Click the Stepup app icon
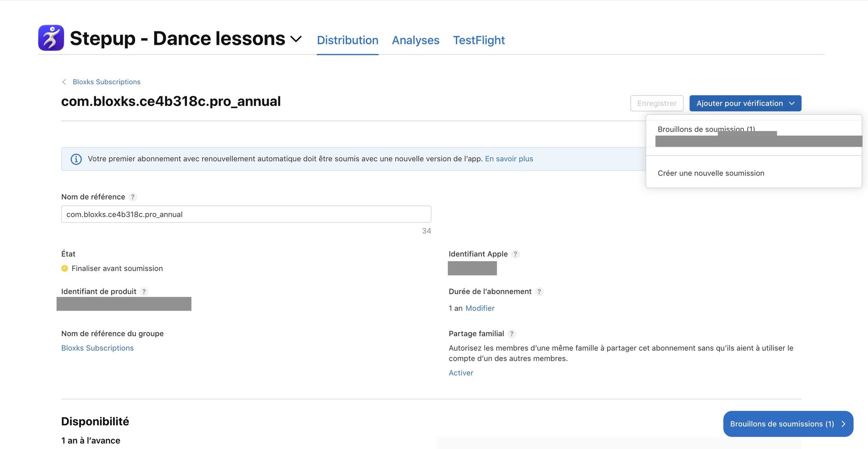 51,38
